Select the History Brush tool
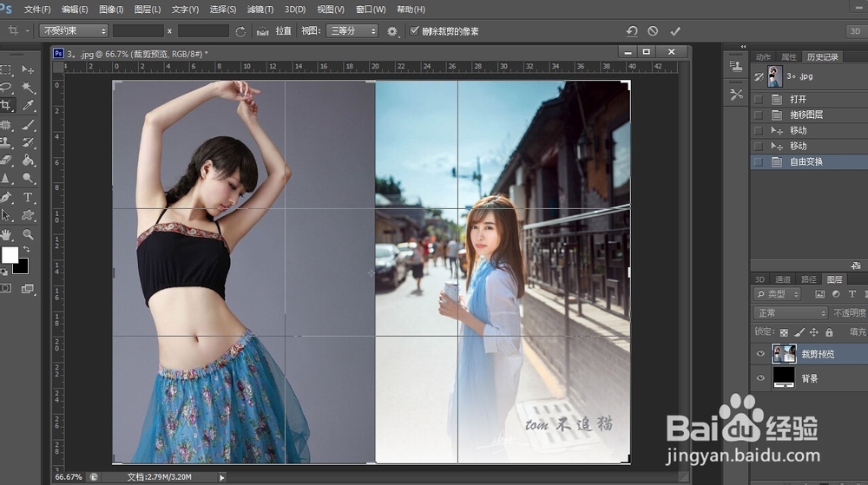The height and width of the screenshot is (485, 868). point(28,142)
